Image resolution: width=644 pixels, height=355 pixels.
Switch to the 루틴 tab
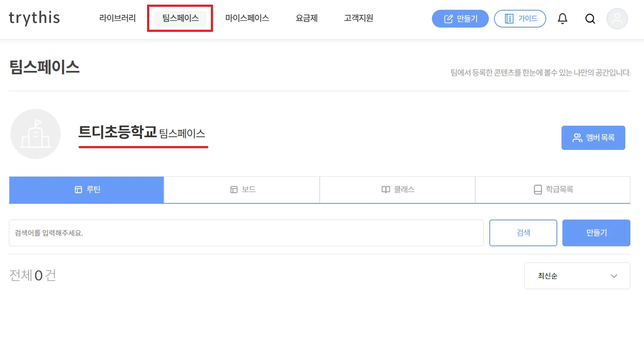pos(87,190)
